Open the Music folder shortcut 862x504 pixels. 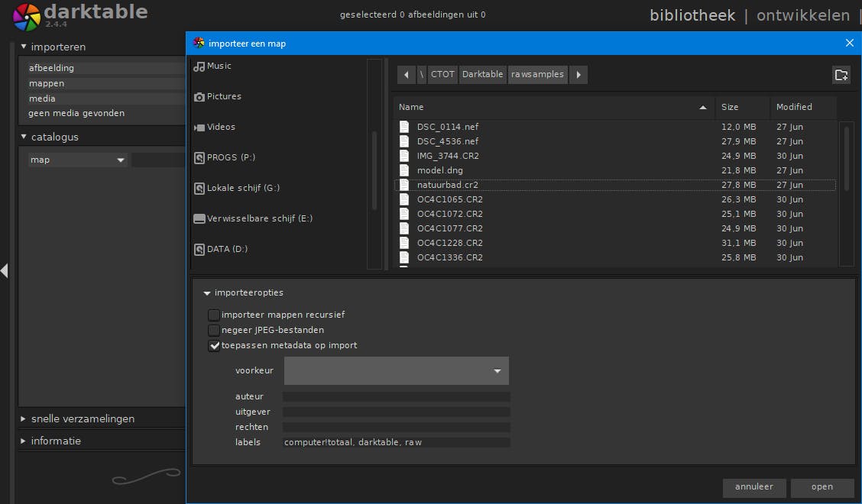coord(219,66)
